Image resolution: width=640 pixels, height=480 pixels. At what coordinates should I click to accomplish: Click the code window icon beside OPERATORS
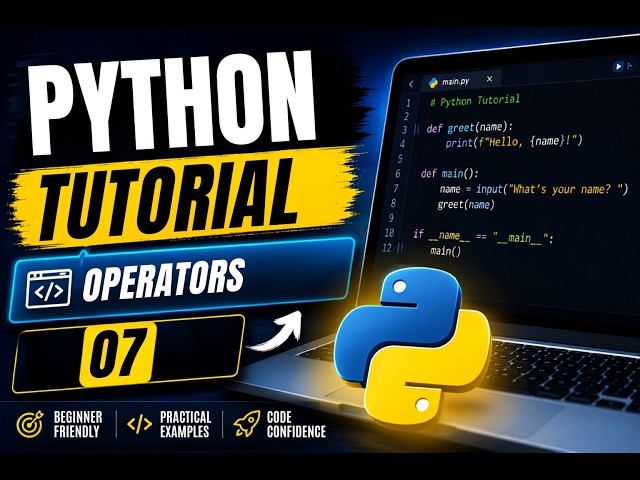[x=49, y=289]
